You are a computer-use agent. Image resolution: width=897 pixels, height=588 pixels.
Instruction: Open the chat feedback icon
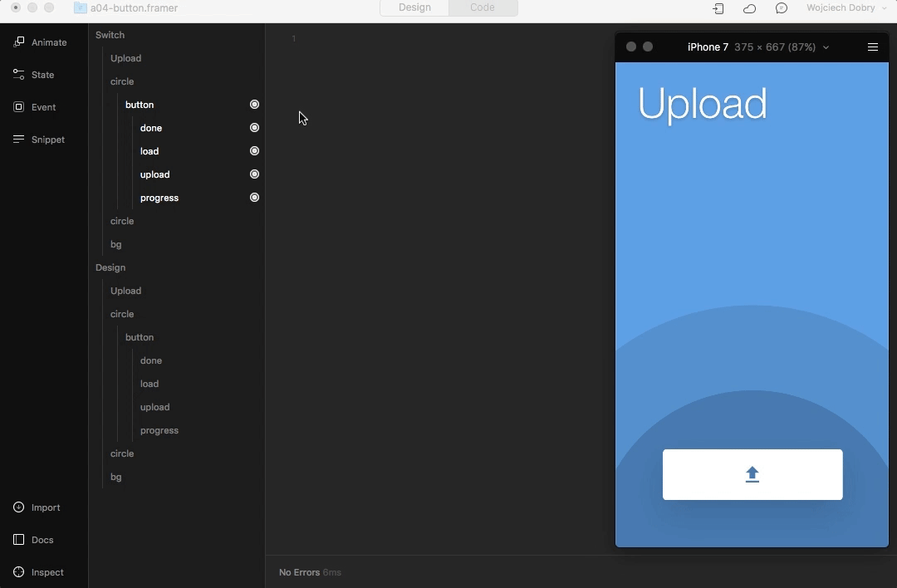(782, 8)
